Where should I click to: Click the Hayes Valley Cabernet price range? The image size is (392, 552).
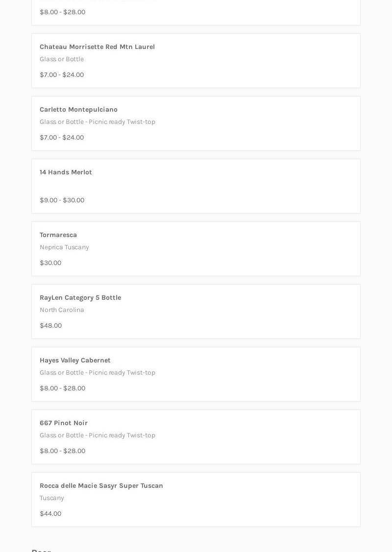62,388
